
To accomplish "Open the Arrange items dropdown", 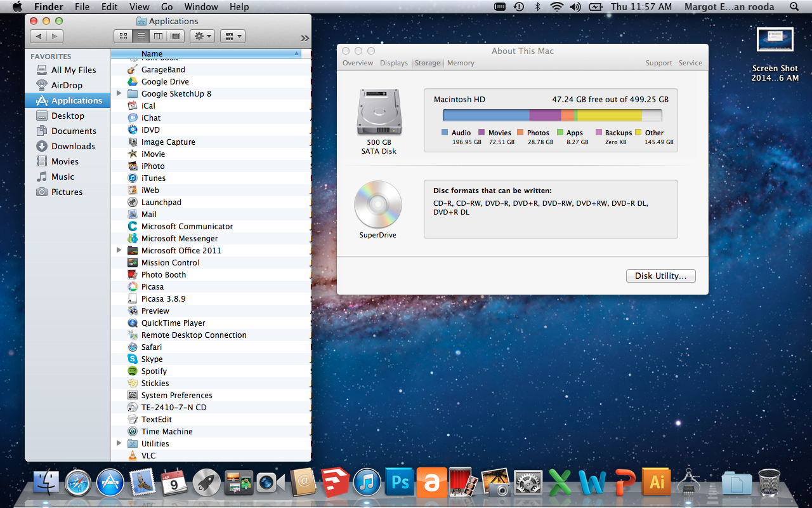I will pos(233,36).
